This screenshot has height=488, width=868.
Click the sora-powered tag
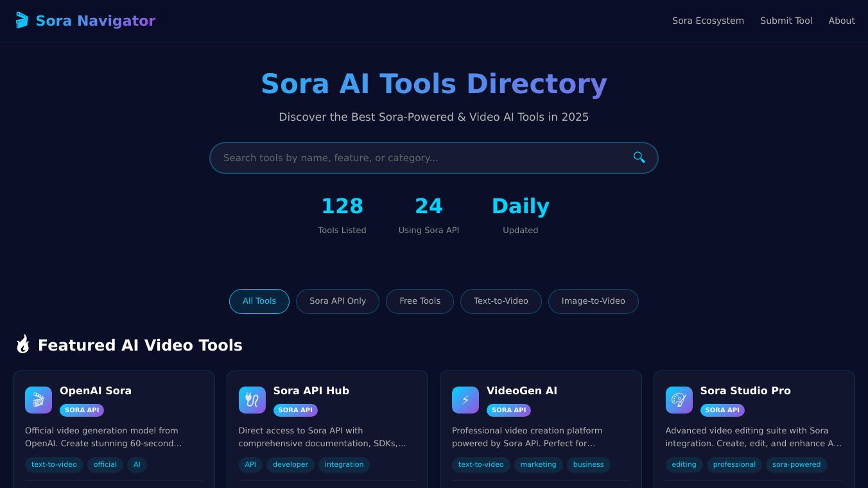tap(797, 465)
